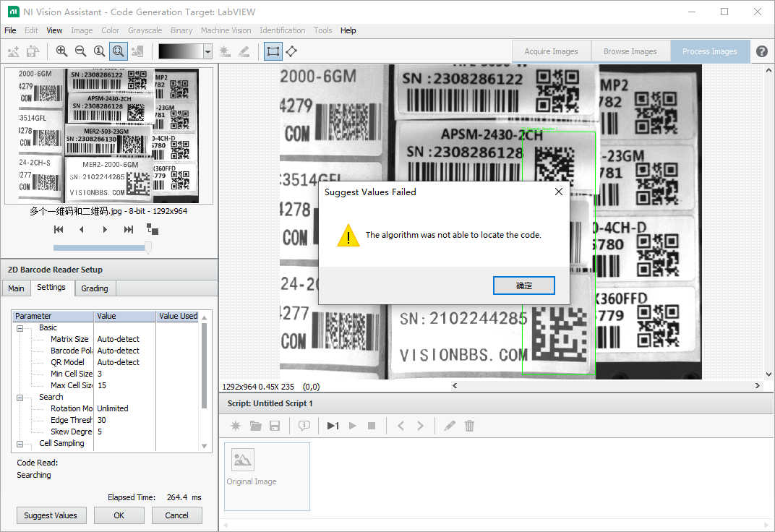Click the script step info bubble icon

(304, 426)
